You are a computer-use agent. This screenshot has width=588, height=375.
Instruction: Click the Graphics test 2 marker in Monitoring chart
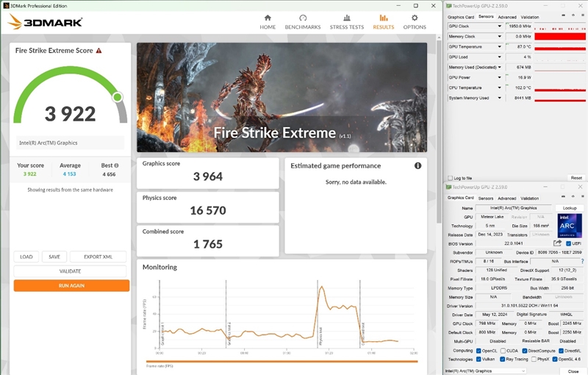[x=229, y=334]
